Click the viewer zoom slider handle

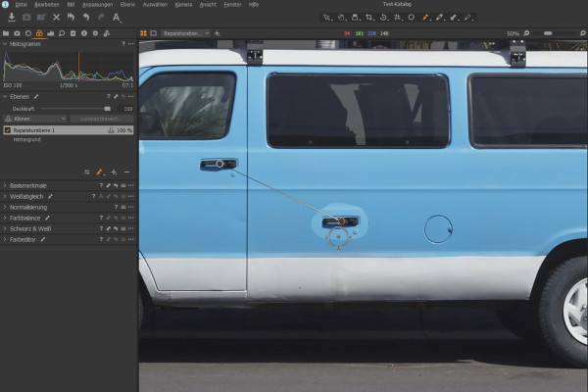548,33
